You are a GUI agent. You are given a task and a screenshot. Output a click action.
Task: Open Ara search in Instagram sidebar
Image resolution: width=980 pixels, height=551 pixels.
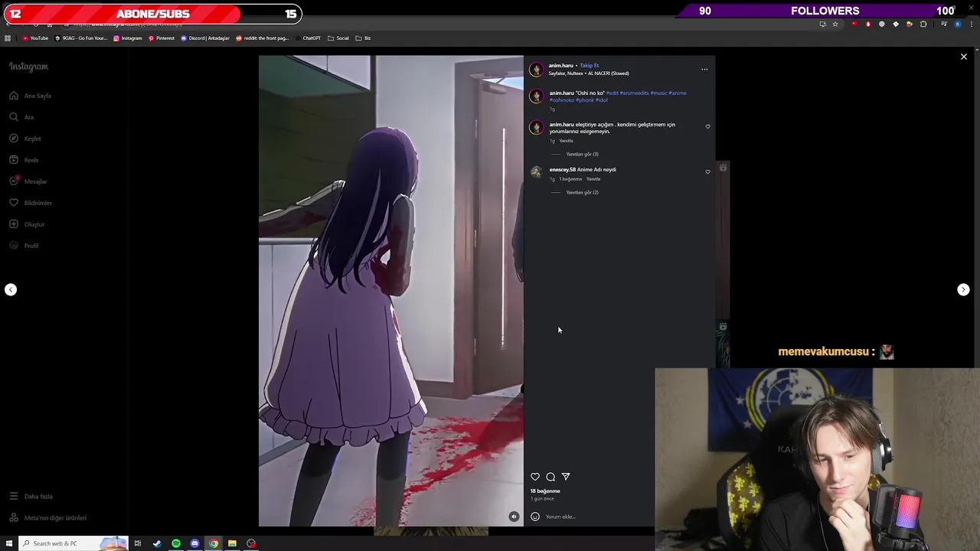pyautogui.click(x=21, y=117)
